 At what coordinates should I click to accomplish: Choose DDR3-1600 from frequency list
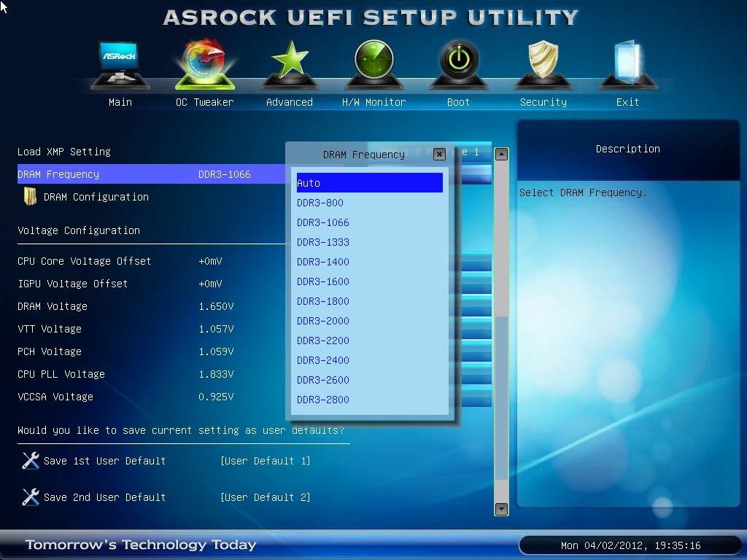(323, 281)
